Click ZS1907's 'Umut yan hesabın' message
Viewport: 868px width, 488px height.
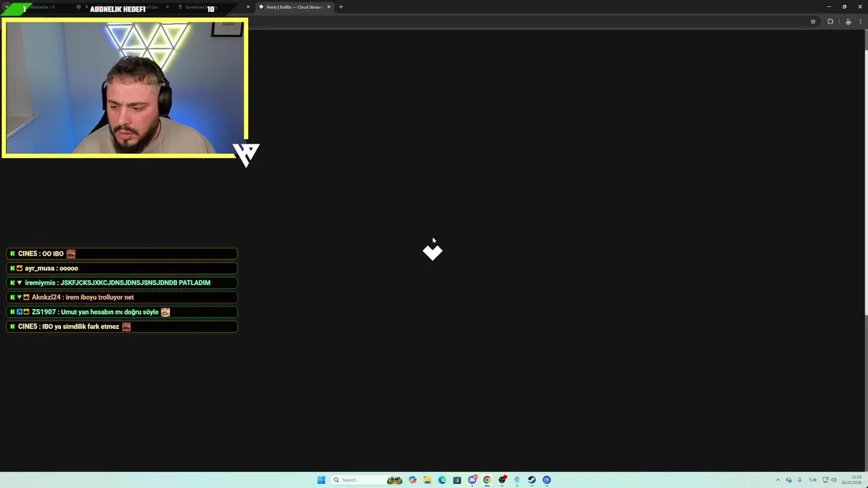(122, 312)
